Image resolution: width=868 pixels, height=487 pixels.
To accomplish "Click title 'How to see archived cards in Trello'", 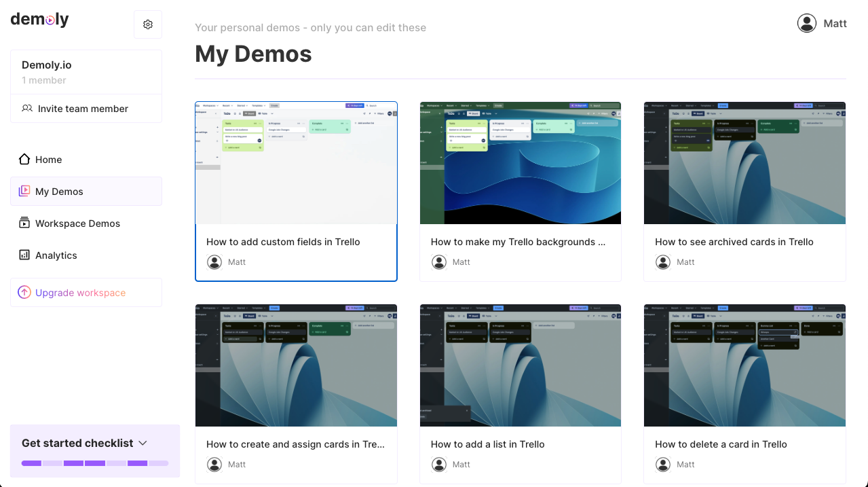I will click(734, 242).
